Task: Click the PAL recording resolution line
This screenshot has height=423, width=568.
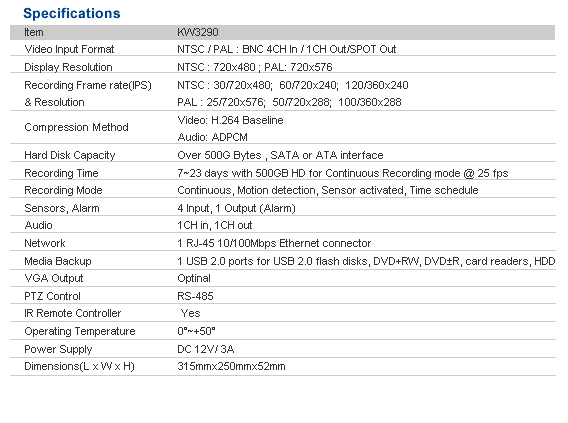Action: tap(289, 102)
